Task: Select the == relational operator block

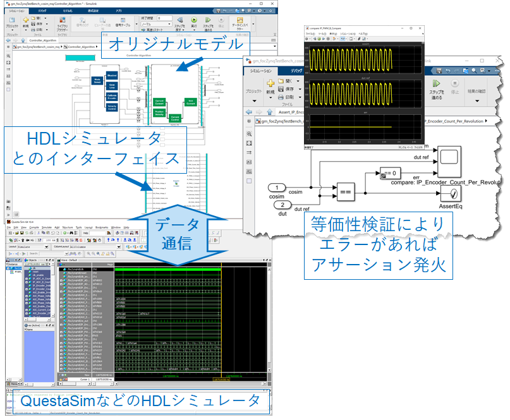Action: [346, 192]
